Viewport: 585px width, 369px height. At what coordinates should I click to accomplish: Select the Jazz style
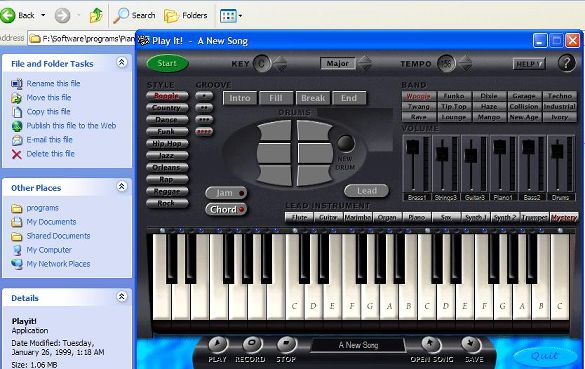(167, 156)
